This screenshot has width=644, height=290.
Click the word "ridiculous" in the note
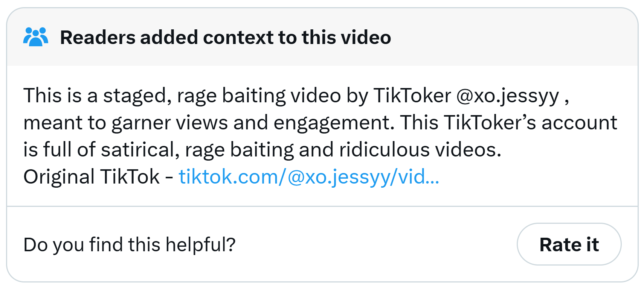coord(384,150)
